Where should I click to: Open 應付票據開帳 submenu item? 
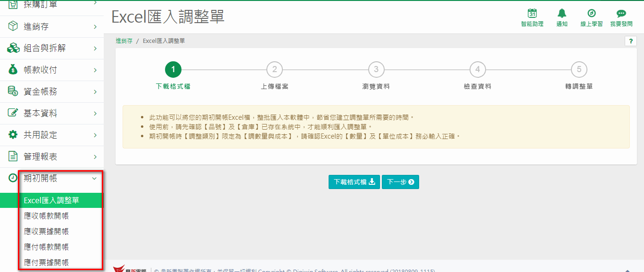click(x=46, y=263)
